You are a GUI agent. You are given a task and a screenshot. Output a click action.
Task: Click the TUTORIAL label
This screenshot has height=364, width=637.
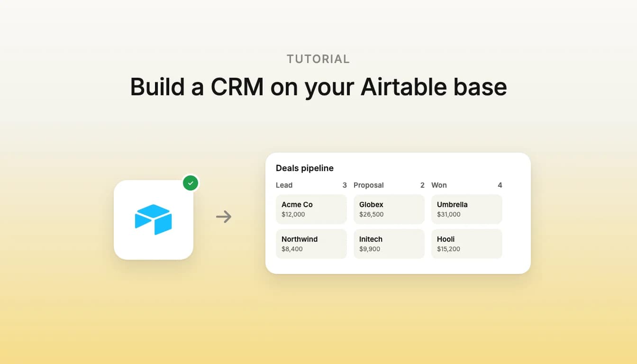(x=318, y=59)
